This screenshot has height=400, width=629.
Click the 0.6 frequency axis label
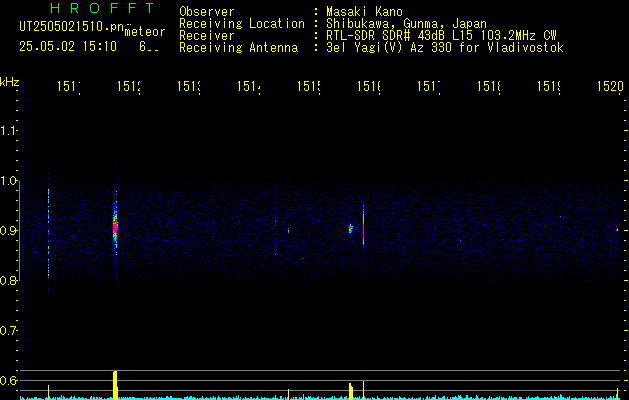pyautogui.click(x=8, y=380)
